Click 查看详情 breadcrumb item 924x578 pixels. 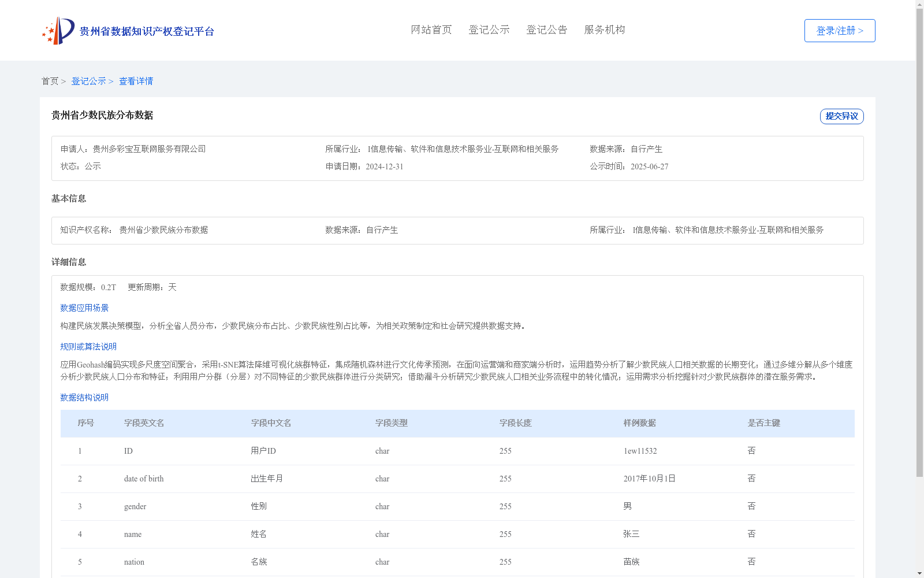pyautogui.click(x=136, y=81)
